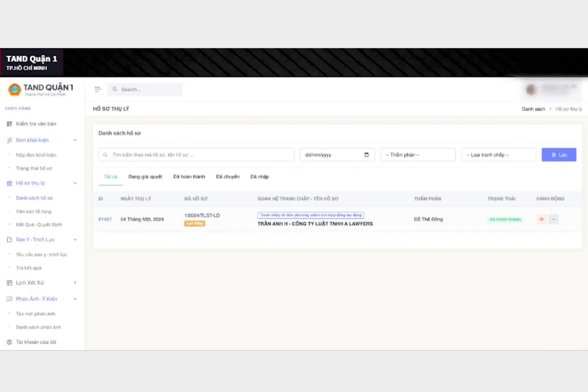This screenshot has height=392, width=588.
Task: Click the orange Lao động tag
Action: point(195,223)
